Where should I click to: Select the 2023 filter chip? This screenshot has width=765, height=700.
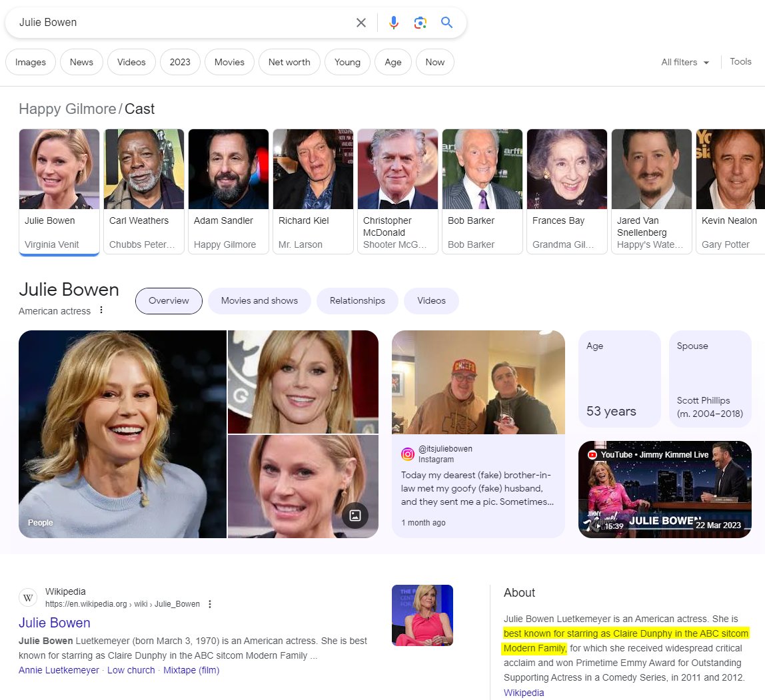click(180, 62)
